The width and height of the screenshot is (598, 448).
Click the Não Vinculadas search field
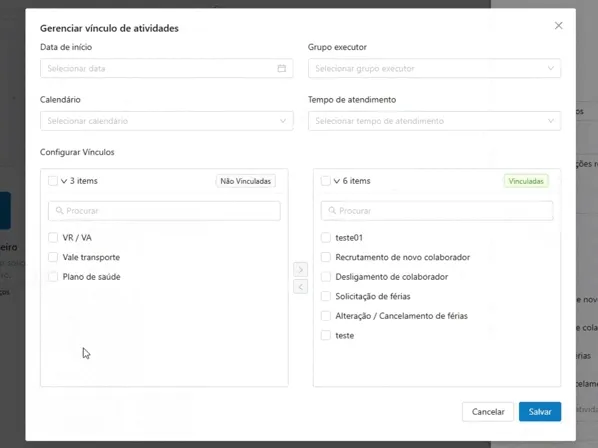coord(164,211)
